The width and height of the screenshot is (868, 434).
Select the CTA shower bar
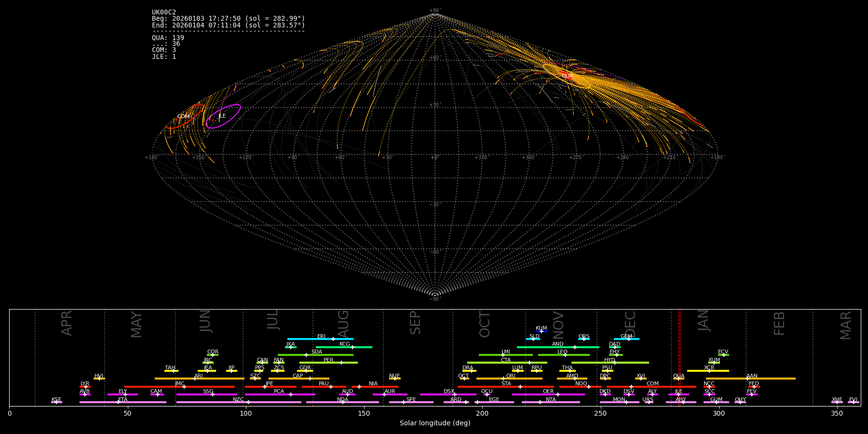coord(507,363)
